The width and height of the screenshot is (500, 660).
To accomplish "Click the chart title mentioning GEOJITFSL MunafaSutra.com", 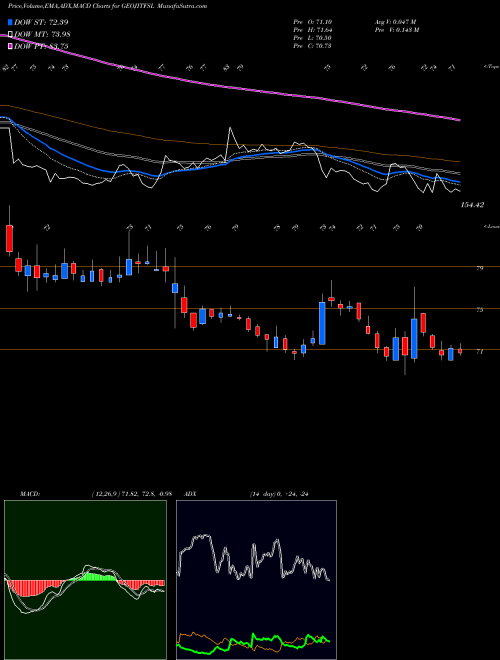I will click(107, 7).
